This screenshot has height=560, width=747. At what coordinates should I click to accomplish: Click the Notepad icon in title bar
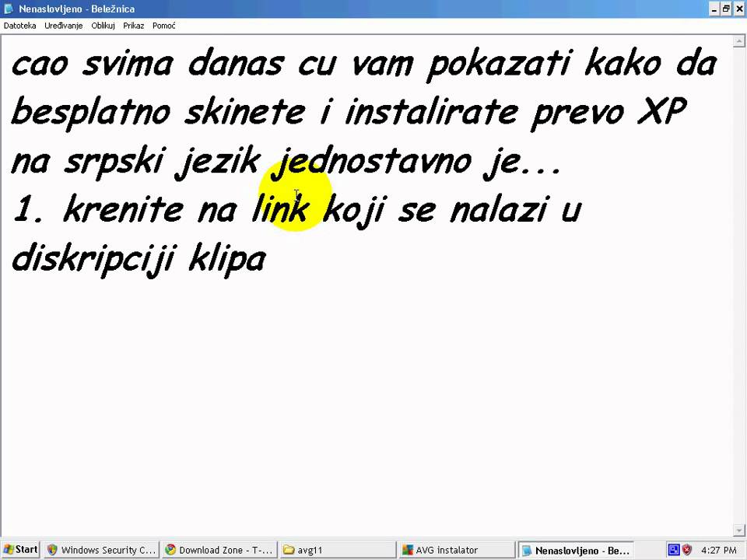pos(8,9)
